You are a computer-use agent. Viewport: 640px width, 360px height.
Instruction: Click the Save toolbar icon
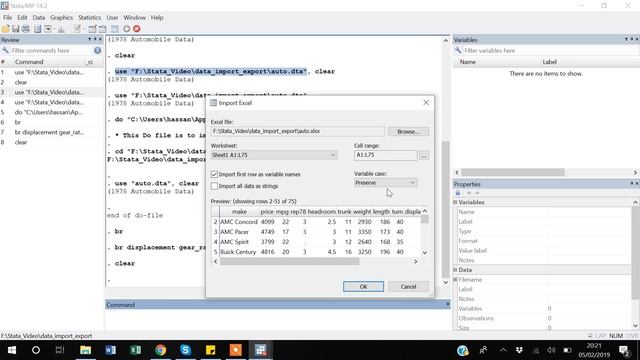[16, 29]
